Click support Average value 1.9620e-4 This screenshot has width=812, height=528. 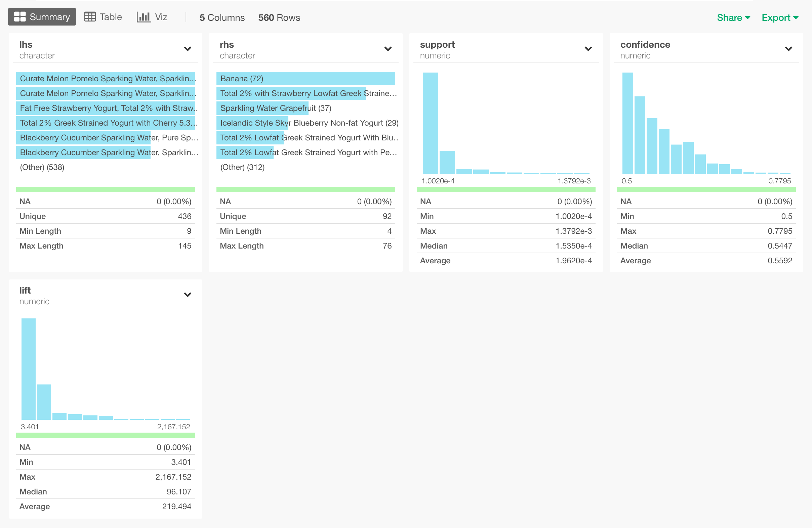(573, 260)
